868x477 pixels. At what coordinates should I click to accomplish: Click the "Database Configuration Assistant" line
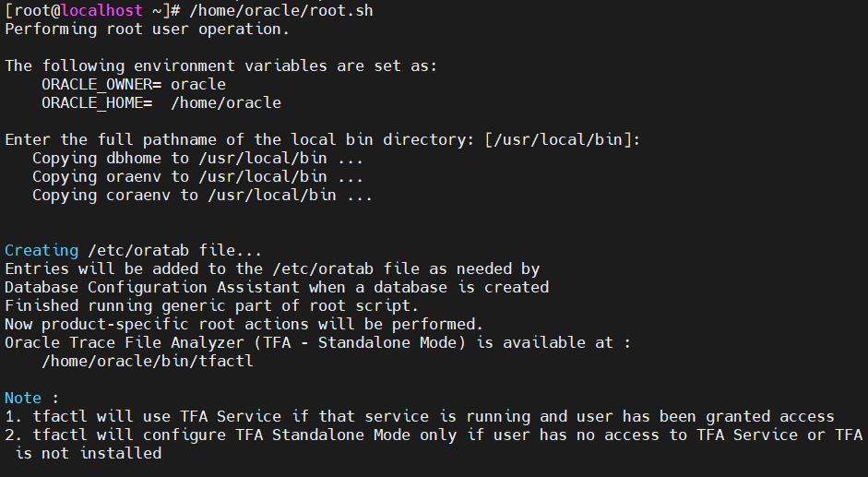click(277, 287)
